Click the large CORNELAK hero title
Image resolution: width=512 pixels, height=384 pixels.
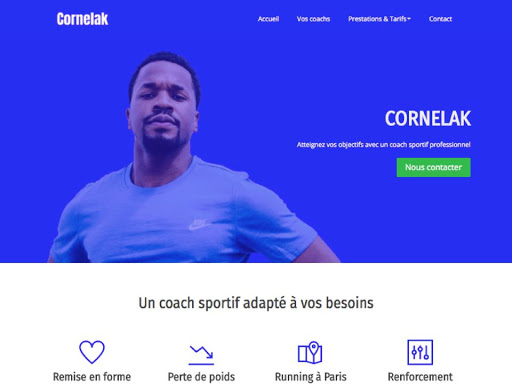(x=428, y=118)
